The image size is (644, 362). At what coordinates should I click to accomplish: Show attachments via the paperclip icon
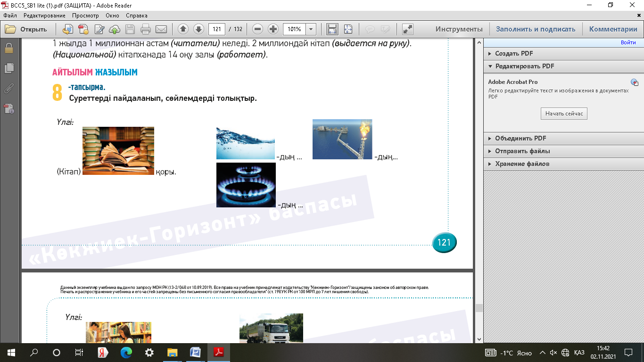[x=8, y=88]
